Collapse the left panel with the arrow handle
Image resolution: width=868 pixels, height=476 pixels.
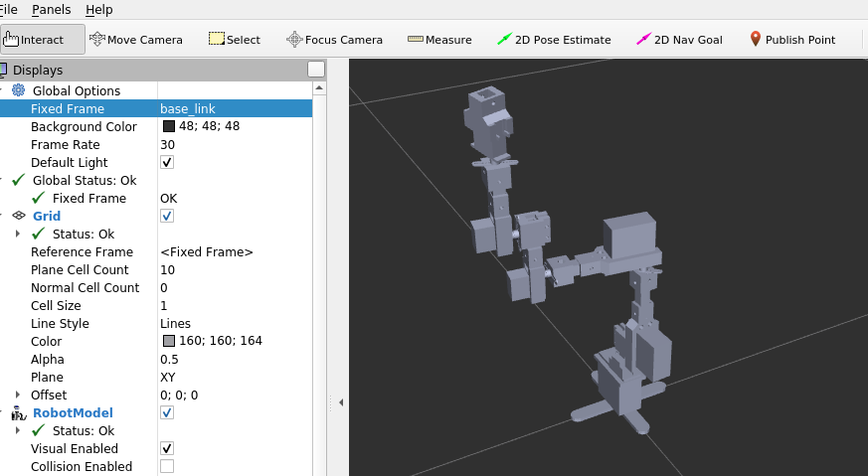tap(341, 402)
